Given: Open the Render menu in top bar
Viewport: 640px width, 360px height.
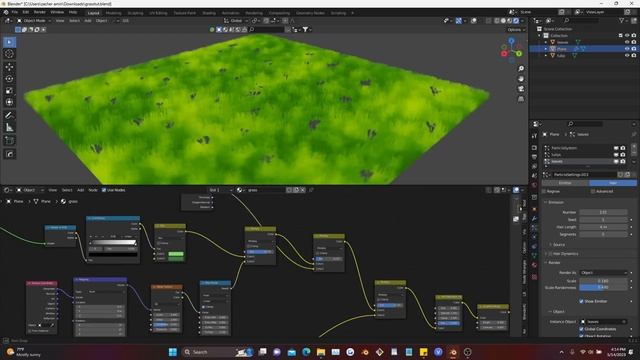Looking at the screenshot, I should coord(40,12).
